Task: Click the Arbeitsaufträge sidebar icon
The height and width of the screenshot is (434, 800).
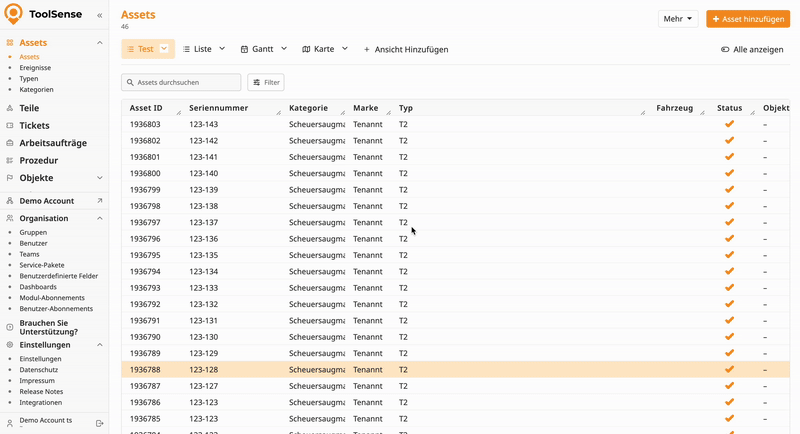Action: 10,143
